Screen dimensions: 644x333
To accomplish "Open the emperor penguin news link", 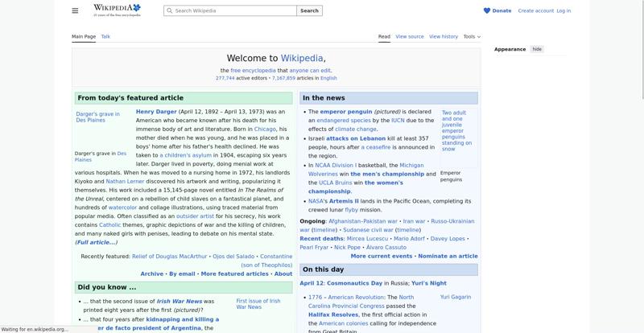I will [346, 112].
